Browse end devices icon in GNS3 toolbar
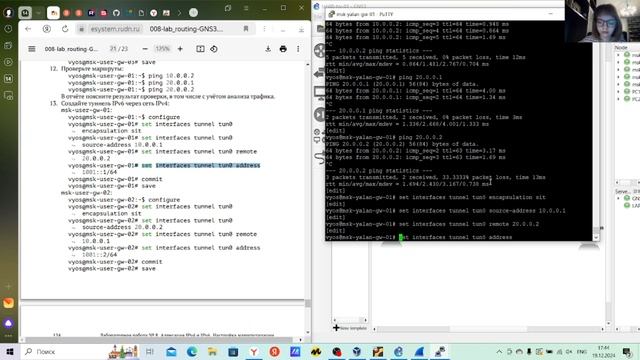The height and width of the screenshot is (360, 640). [x=320, y=93]
